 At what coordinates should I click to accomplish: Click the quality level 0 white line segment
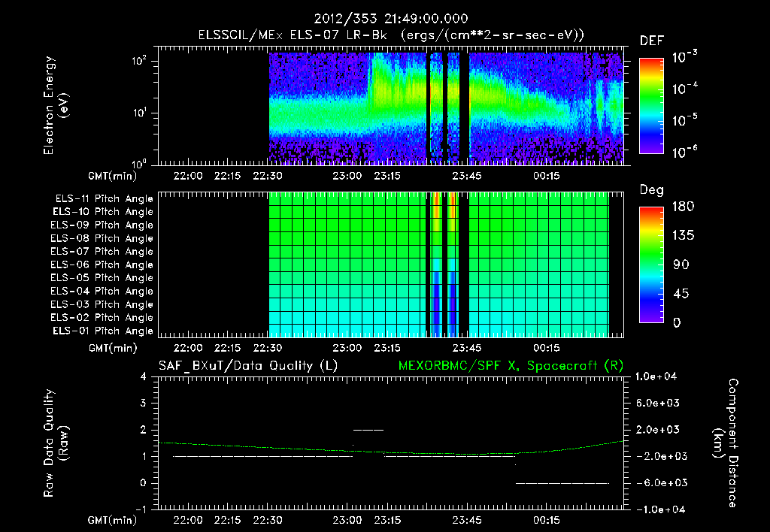pyautogui.click(x=562, y=483)
